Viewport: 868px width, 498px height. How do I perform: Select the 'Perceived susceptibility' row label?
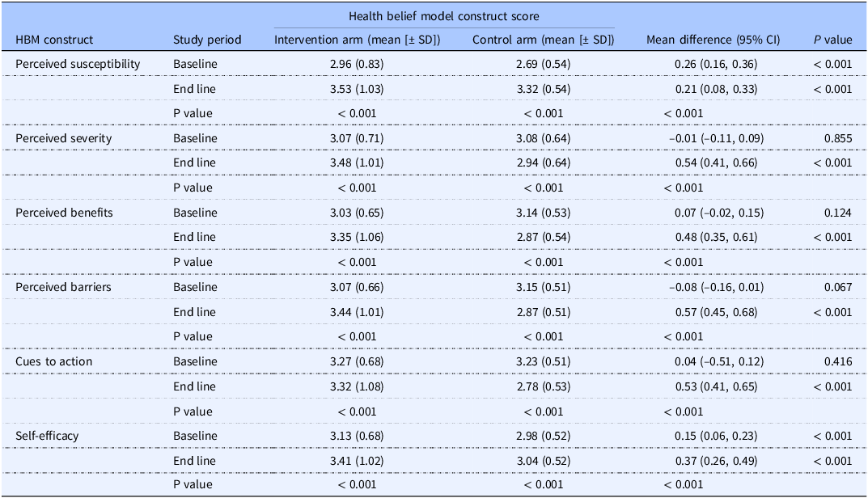click(78, 64)
